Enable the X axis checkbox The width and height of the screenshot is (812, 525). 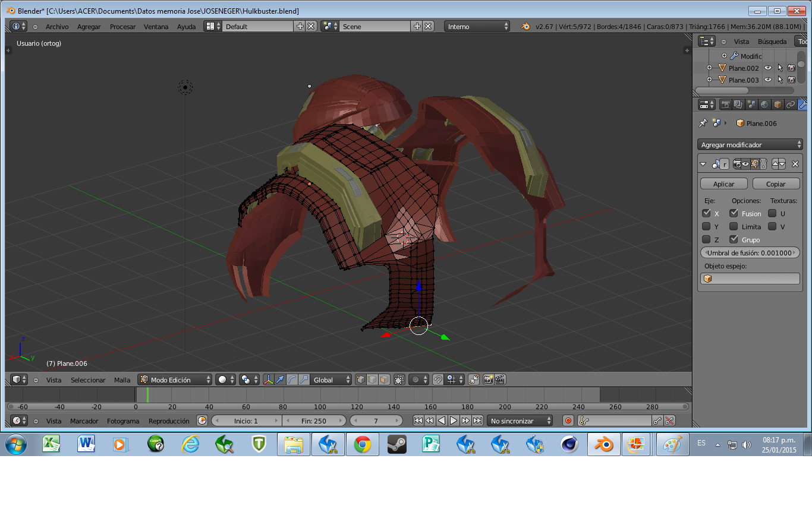(x=706, y=213)
